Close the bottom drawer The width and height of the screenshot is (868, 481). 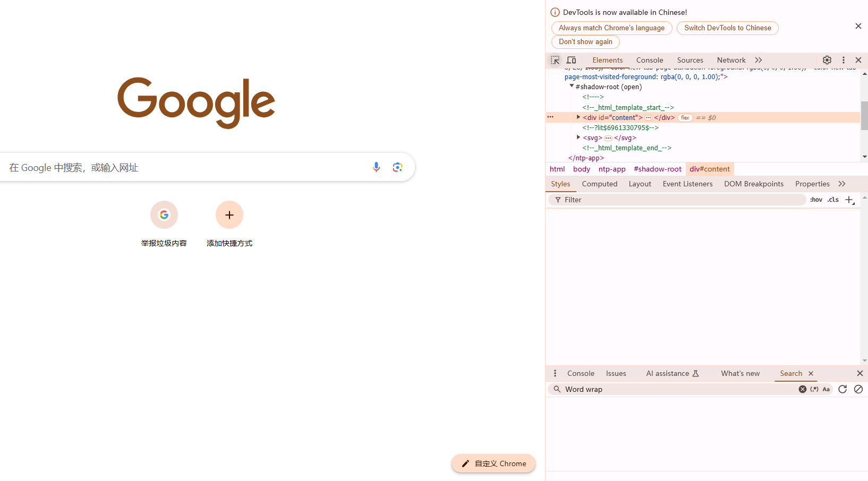point(860,373)
